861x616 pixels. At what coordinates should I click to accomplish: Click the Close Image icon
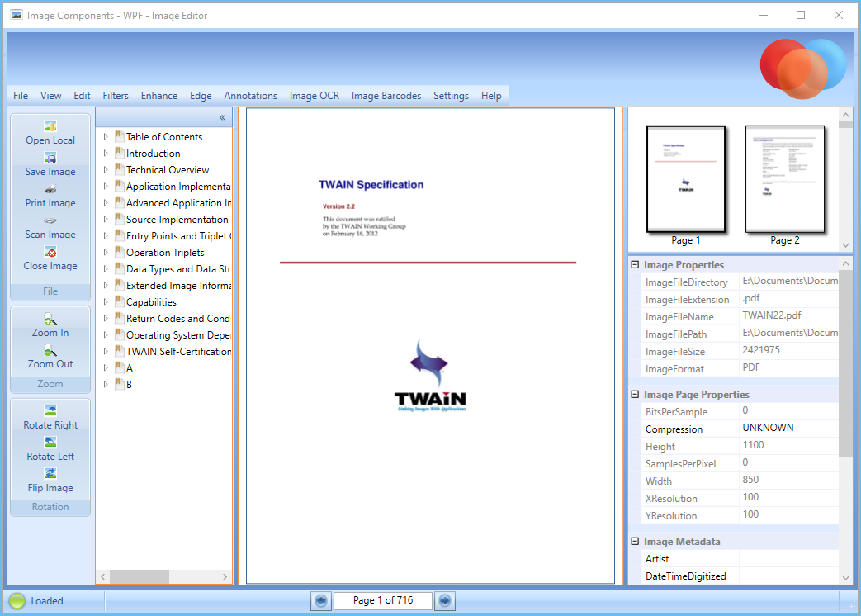(50, 252)
